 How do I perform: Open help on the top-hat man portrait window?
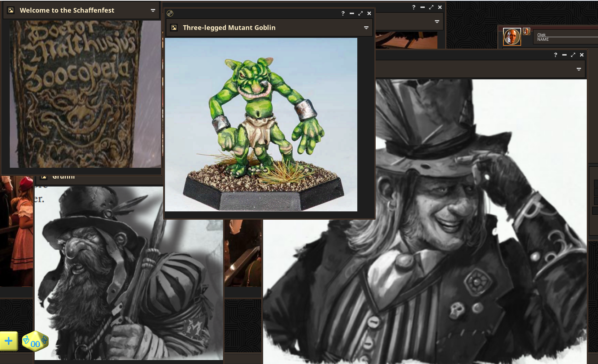coord(555,55)
